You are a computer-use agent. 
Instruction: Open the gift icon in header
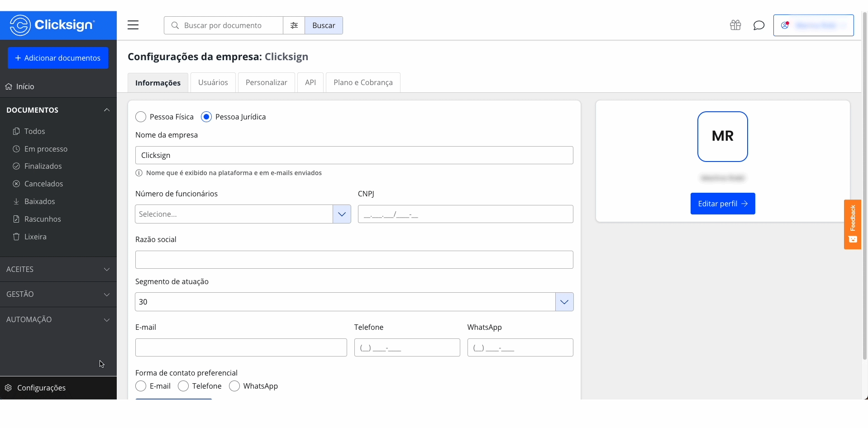[735, 25]
